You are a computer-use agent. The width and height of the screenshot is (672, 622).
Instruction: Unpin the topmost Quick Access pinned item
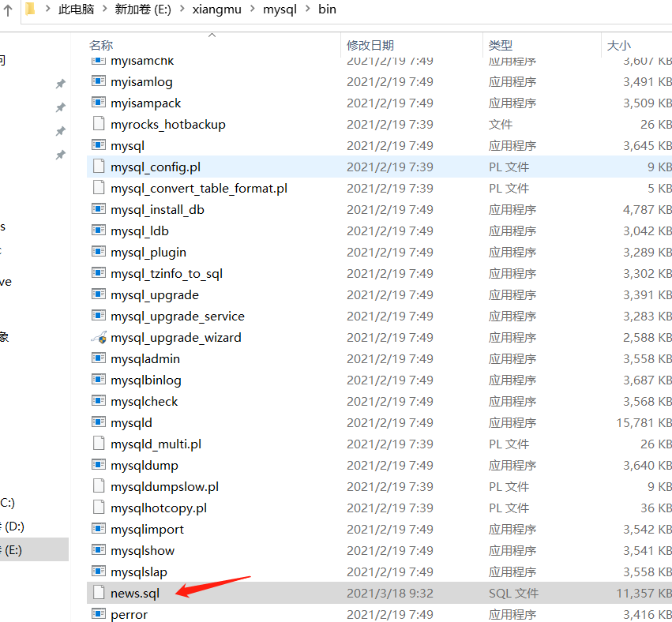click(x=61, y=83)
